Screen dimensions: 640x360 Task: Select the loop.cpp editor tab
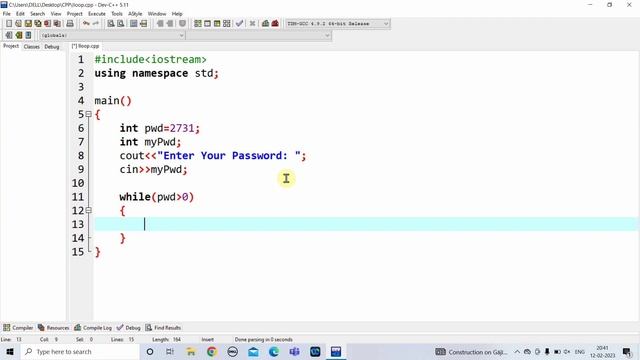[x=85, y=46]
